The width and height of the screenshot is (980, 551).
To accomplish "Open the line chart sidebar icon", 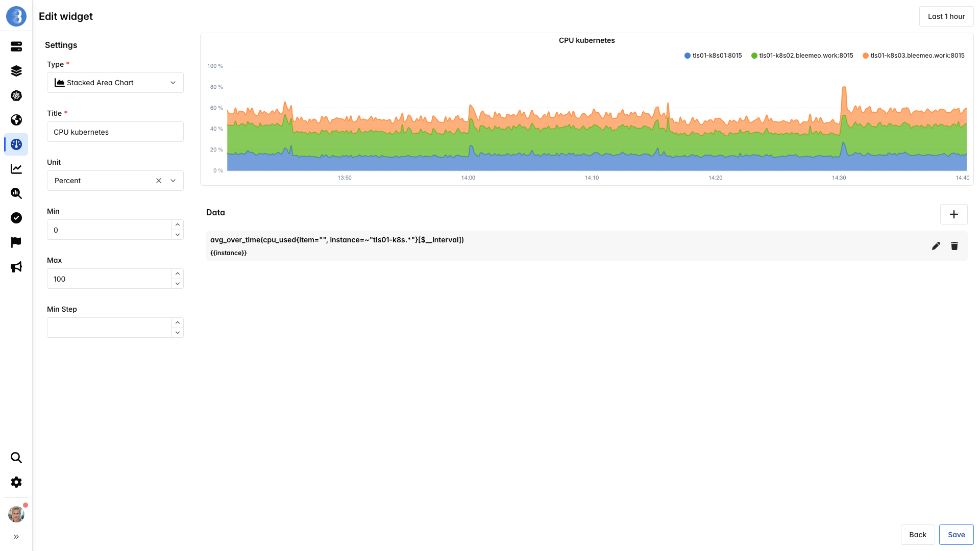I will (x=16, y=169).
